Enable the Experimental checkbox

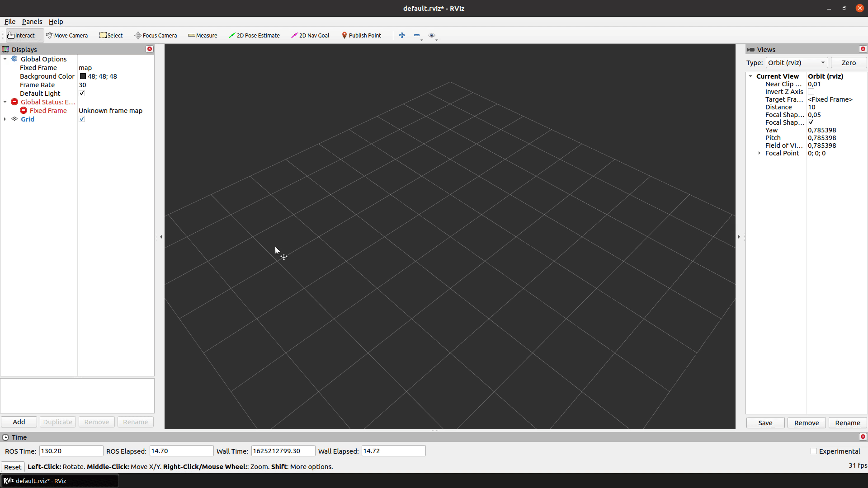pyautogui.click(x=814, y=451)
